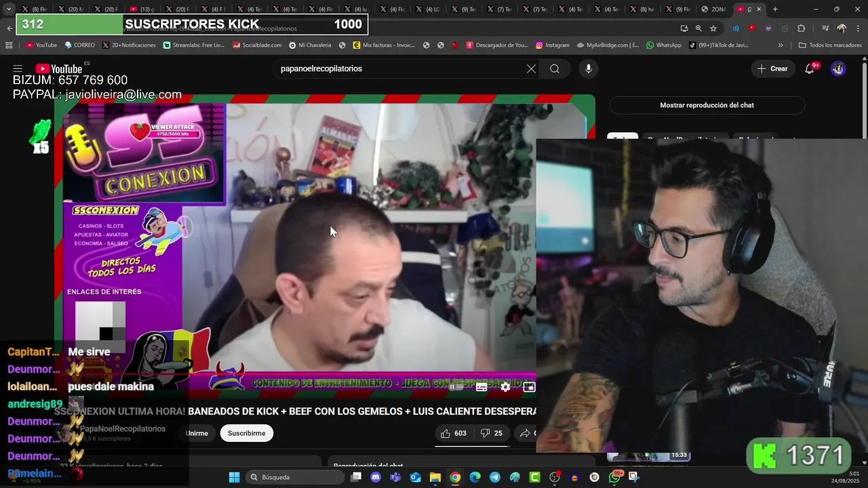Image resolution: width=868 pixels, height=488 pixels.
Task: Open the recommended video thumbnail showing 15:33
Action: click(x=648, y=457)
